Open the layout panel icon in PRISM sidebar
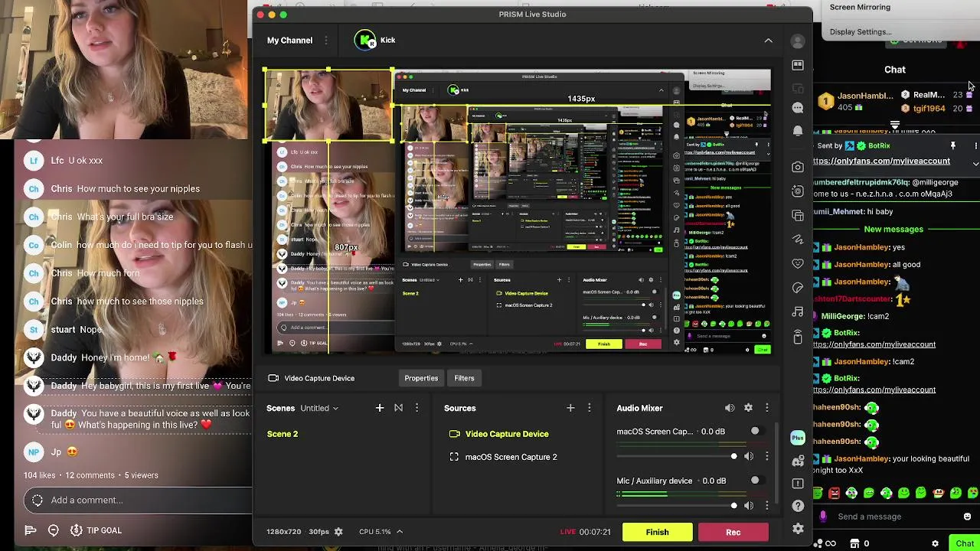The image size is (980, 551). click(798, 65)
